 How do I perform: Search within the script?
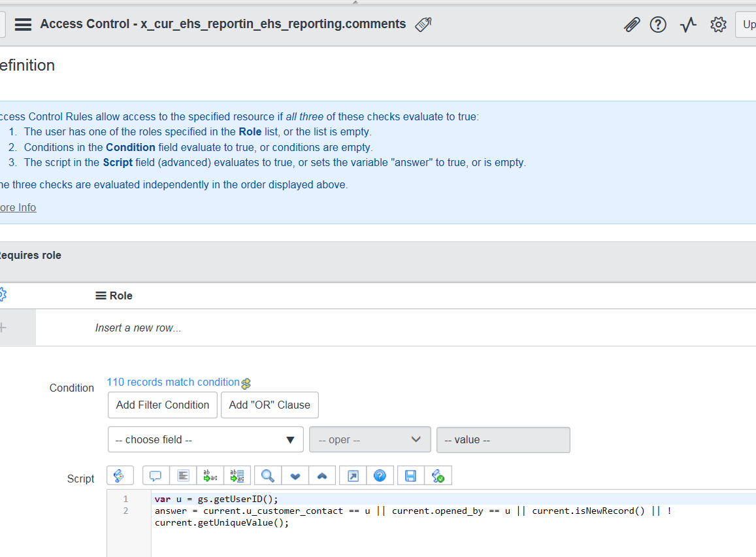click(267, 475)
